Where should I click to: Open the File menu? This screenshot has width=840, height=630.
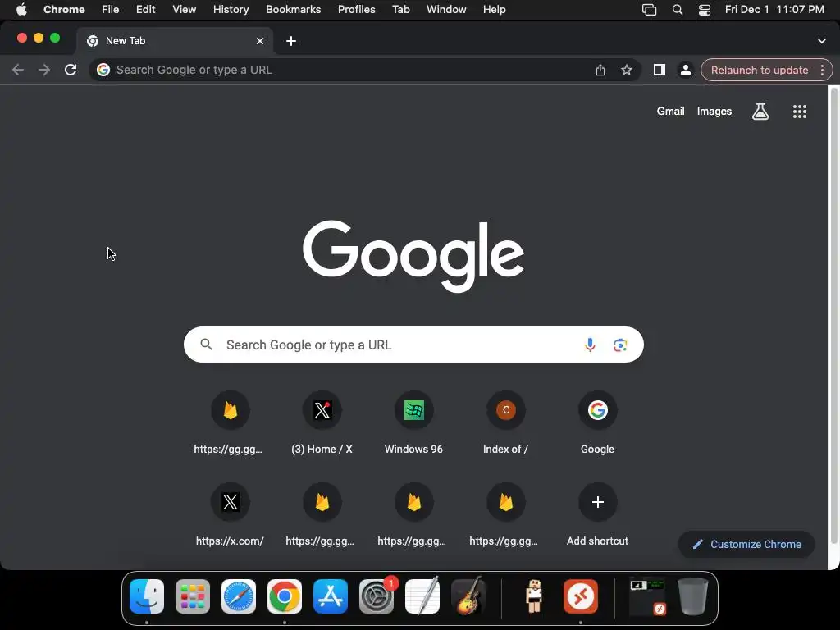111,10
